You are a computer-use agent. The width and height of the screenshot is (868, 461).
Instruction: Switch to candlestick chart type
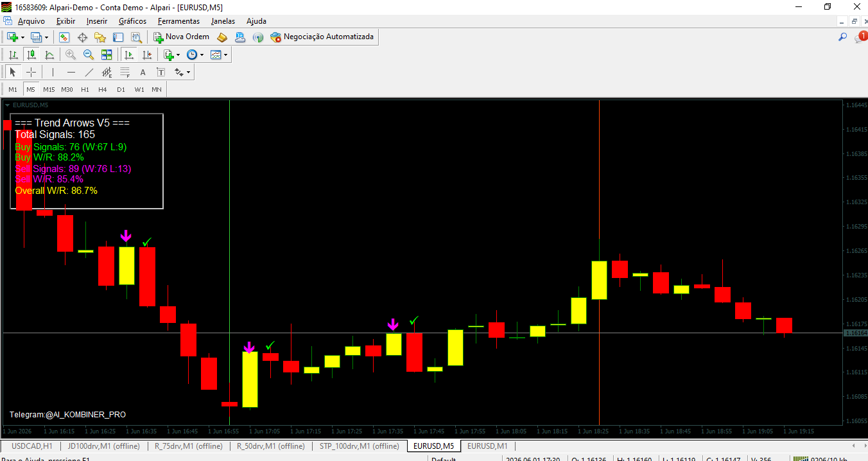pos(31,55)
